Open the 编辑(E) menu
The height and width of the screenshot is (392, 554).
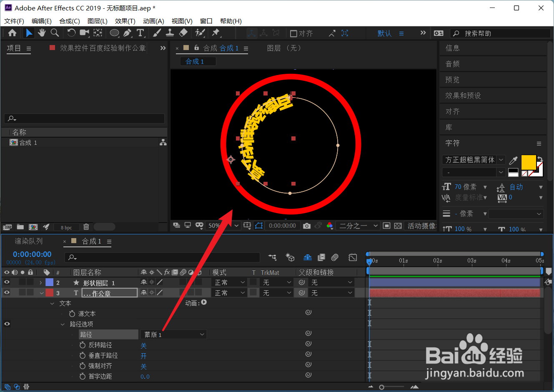click(42, 21)
